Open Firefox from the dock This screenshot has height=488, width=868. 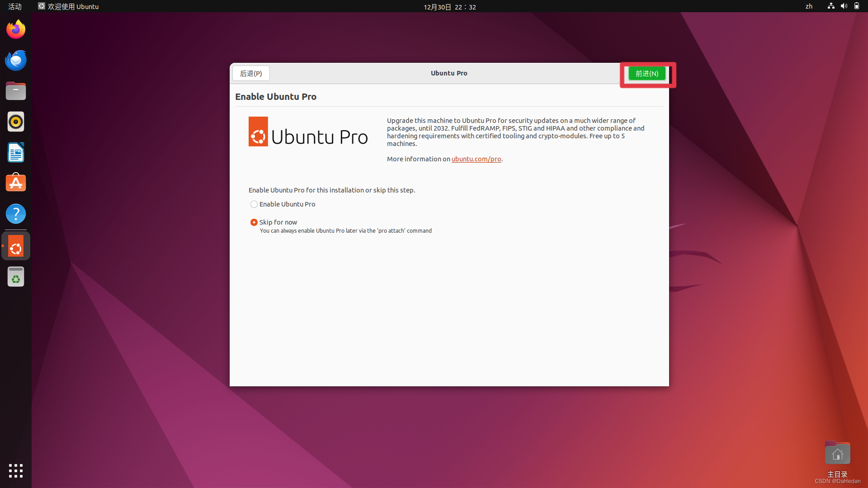(16, 30)
